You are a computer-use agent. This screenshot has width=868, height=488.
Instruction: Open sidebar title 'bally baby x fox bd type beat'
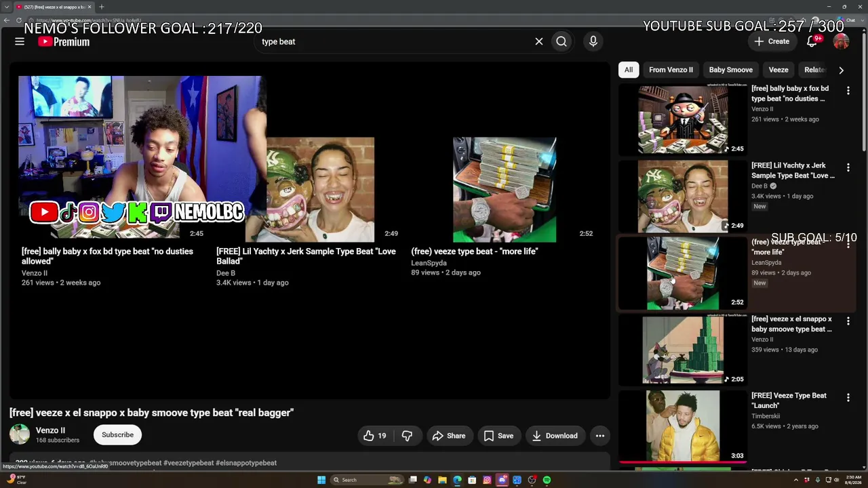(790, 94)
